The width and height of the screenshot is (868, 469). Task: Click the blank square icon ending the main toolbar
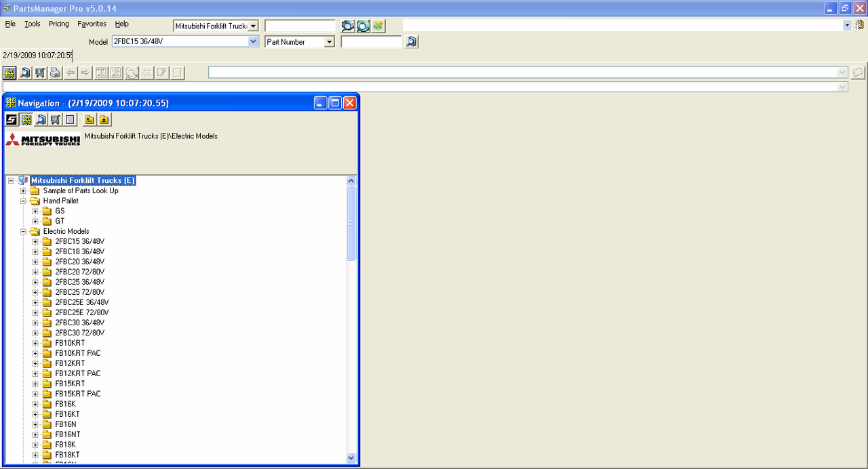pos(177,73)
